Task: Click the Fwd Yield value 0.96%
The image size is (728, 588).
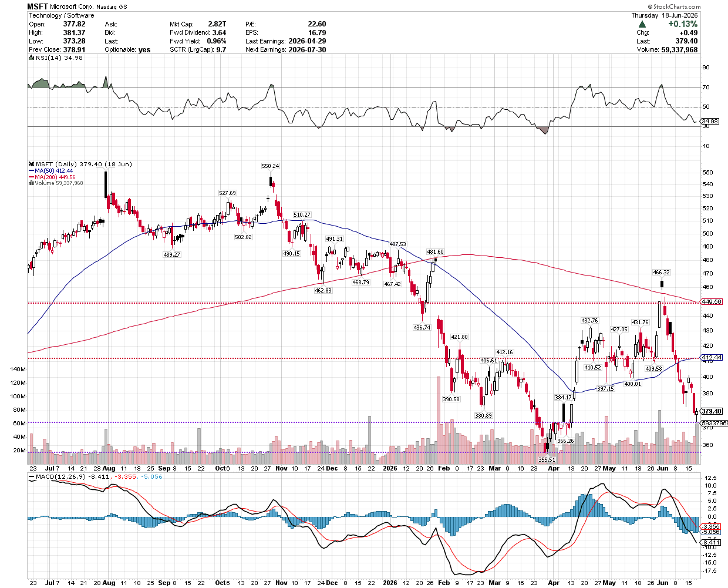Action: [217, 41]
